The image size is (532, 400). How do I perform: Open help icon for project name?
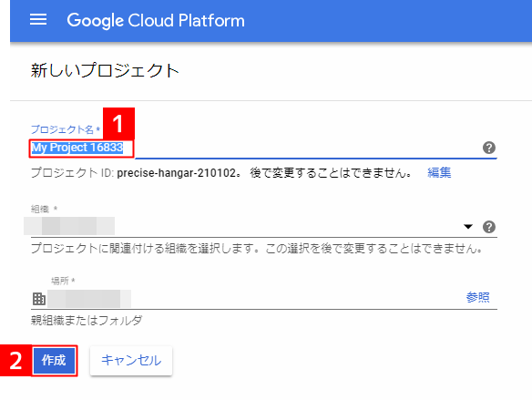coord(489,148)
